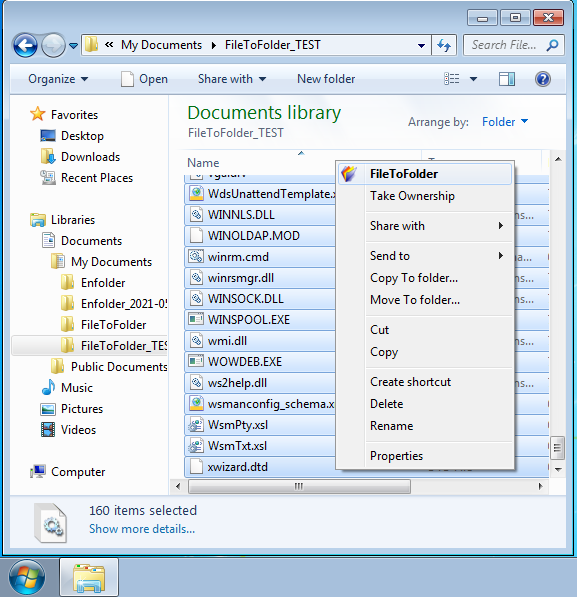Click the Pictures library icon

coord(48,409)
